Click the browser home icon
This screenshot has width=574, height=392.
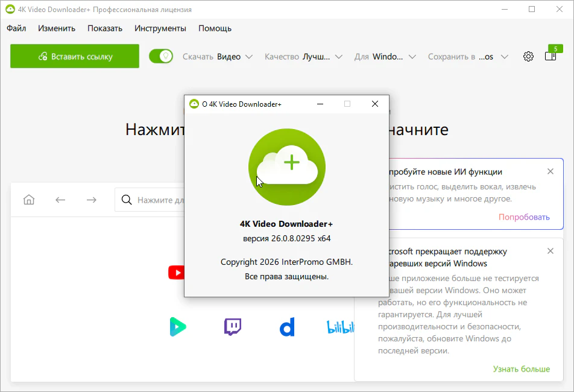29,200
